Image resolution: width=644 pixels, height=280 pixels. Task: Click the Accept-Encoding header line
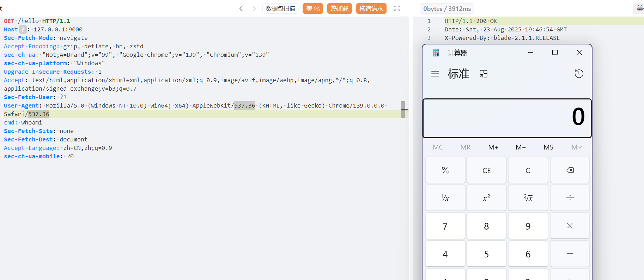coord(74,46)
